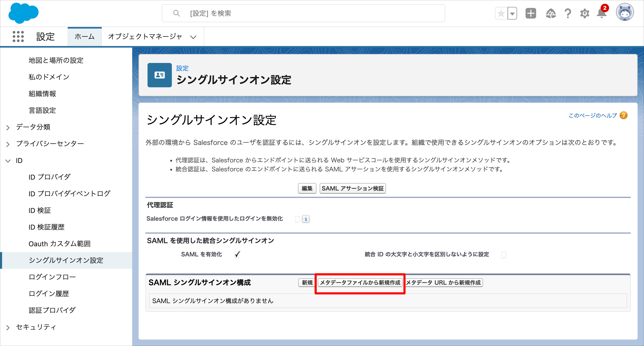Expand the セキュリティ section
Image resolution: width=644 pixels, height=346 pixels.
point(8,328)
